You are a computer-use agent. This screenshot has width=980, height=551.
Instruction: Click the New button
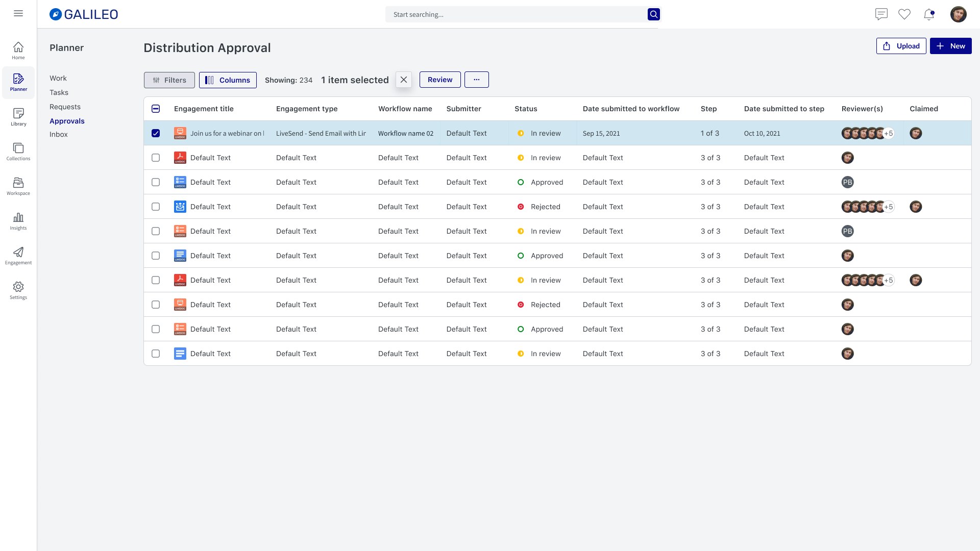950,46
